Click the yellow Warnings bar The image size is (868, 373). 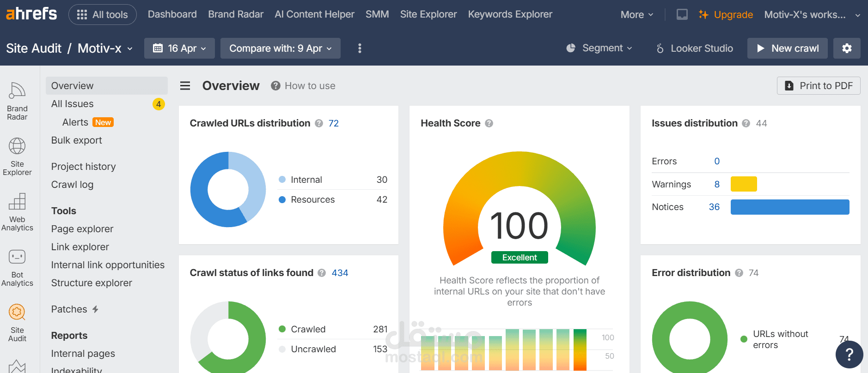[x=744, y=184]
